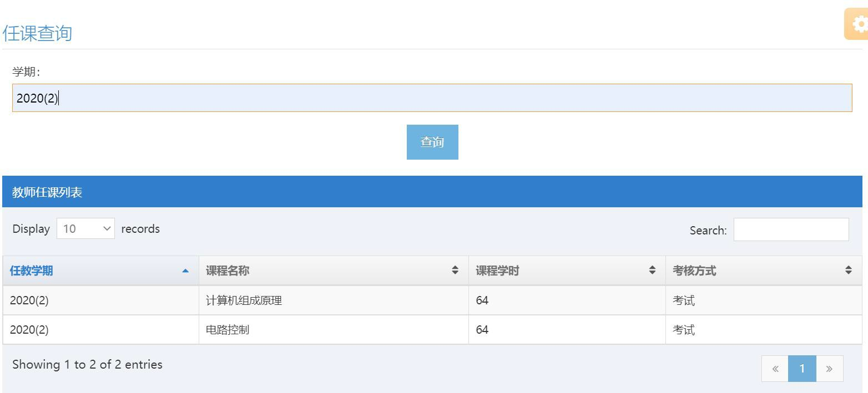Image resolution: width=868 pixels, height=393 pixels.
Task: Select the 电路控制 course cell
Action: click(x=334, y=330)
